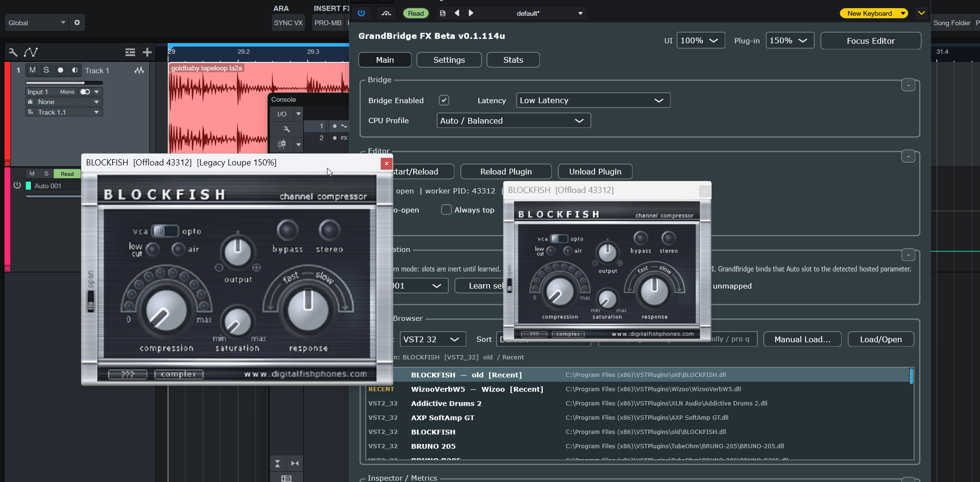
Task: Mute the Auto 001 automation track
Action: [32, 174]
